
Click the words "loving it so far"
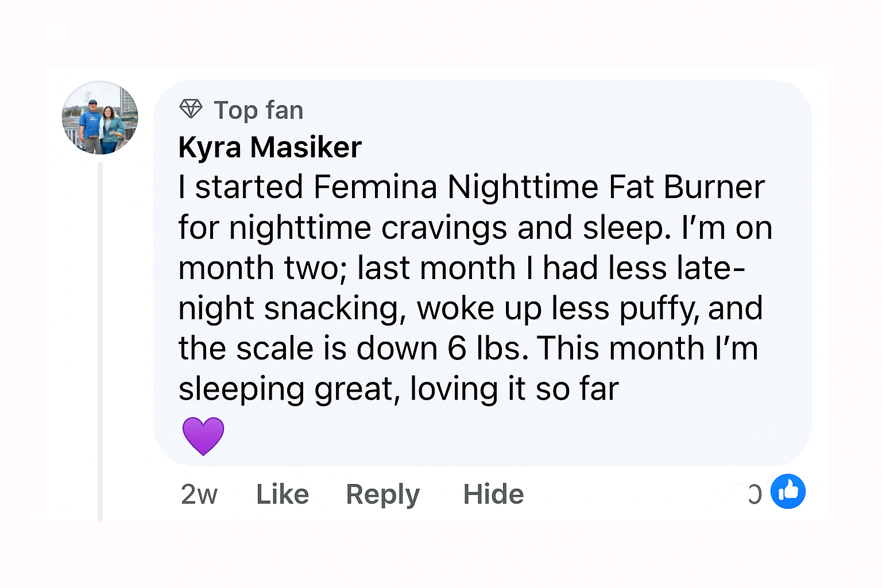[514, 389]
